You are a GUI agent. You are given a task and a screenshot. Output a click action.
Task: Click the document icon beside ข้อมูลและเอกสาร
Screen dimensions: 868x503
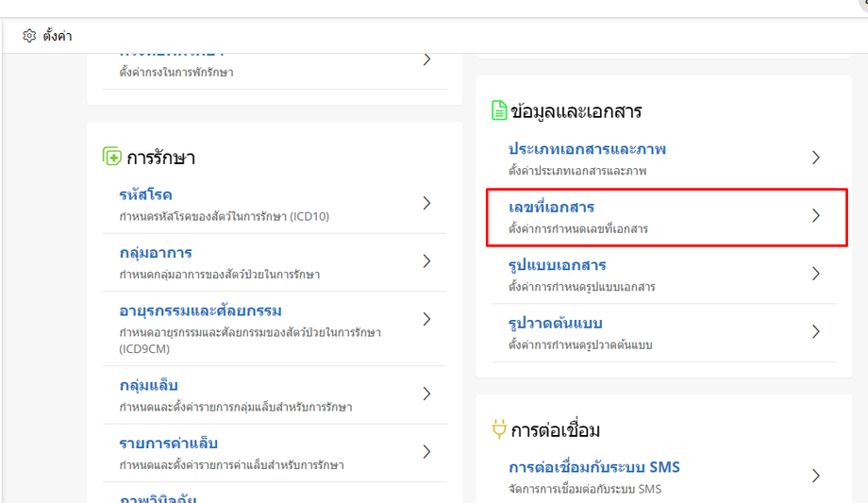[x=499, y=110]
